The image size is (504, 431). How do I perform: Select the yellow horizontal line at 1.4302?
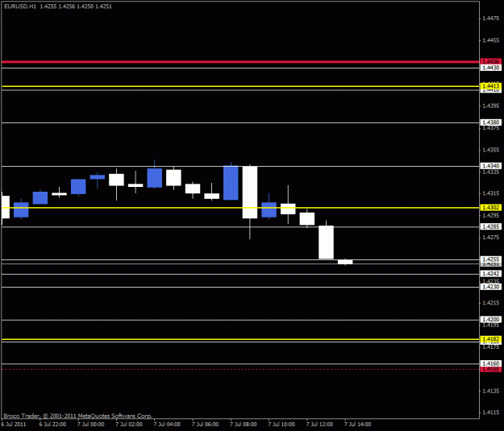click(x=240, y=208)
